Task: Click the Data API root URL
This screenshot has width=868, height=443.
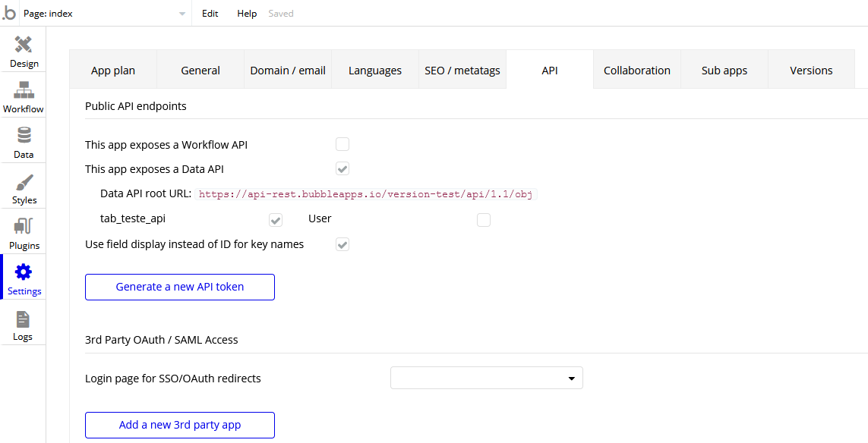Action: pyautogui.click(x=365, y=194)
